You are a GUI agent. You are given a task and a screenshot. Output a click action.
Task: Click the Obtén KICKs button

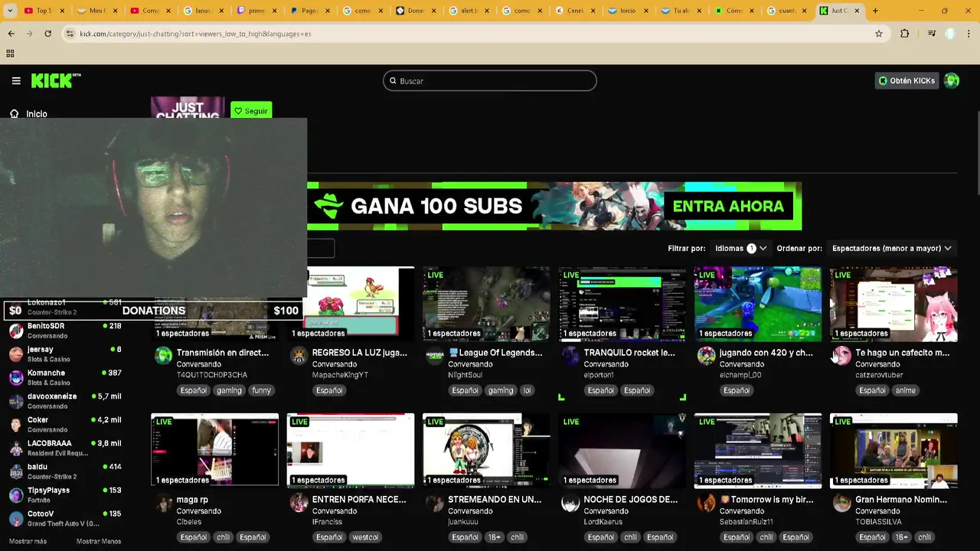(x=906, y=80)
